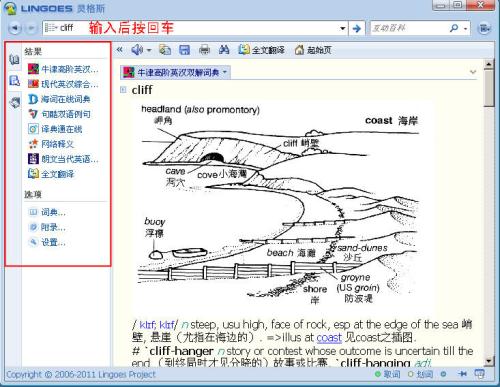Image resolution: width=500 pixels, height=387 pixels.
Task: Click the vertical scrollbar down arrow
Action: (489, 361)
